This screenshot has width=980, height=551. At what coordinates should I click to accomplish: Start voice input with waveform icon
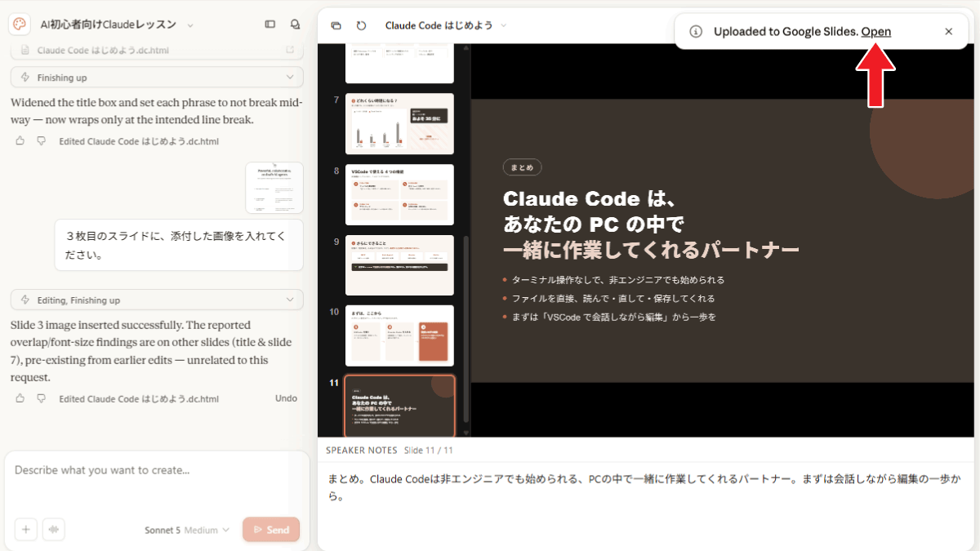click(x=54, y=529)
